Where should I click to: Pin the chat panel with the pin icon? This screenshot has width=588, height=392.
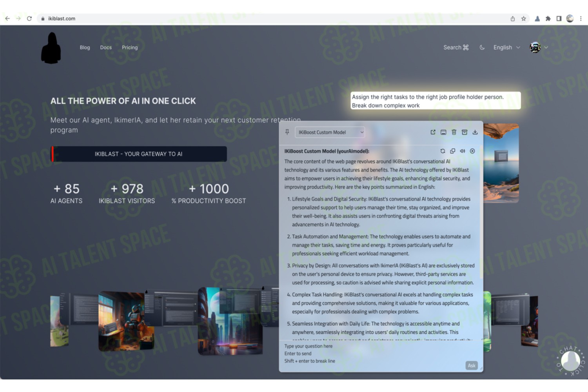click(x=287, y=132)
